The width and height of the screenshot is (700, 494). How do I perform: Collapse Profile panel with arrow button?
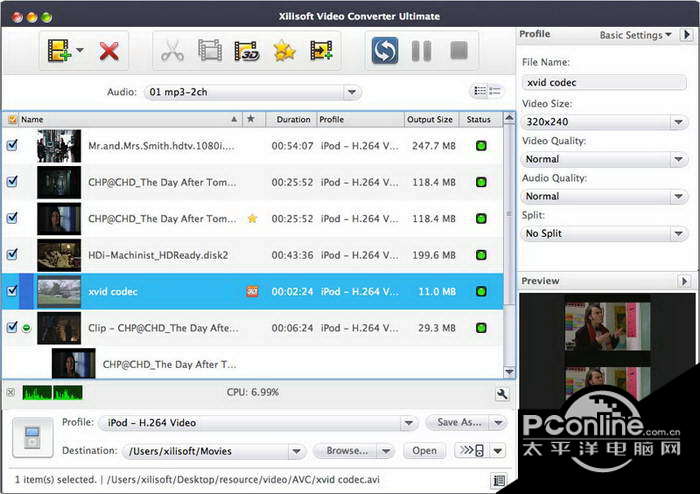[x=686, y=34]
